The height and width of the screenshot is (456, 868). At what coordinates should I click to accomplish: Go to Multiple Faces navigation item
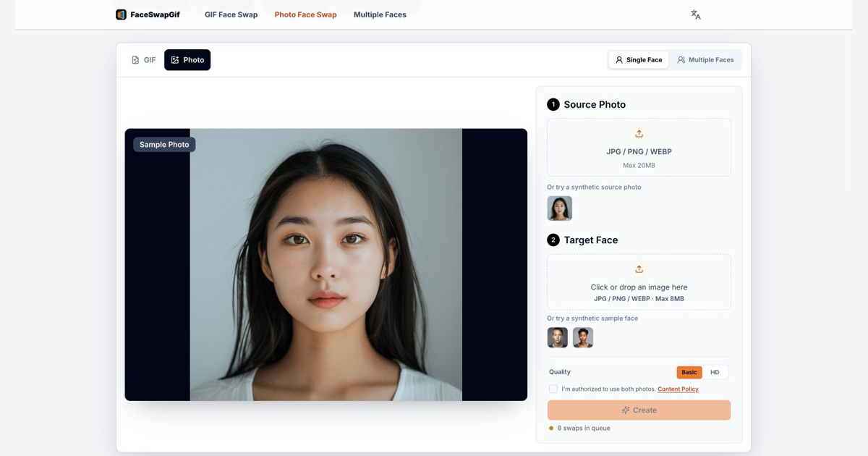(x=380, y=14)
